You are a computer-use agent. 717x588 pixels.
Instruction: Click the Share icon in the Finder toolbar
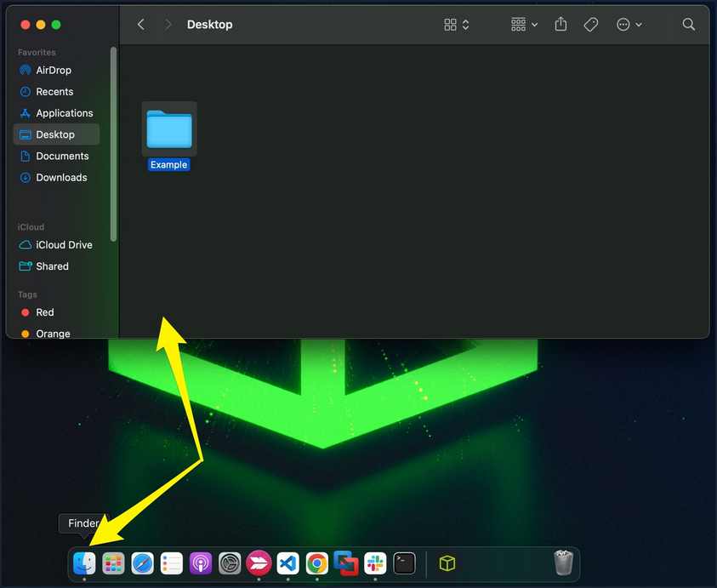click(561, 24)
